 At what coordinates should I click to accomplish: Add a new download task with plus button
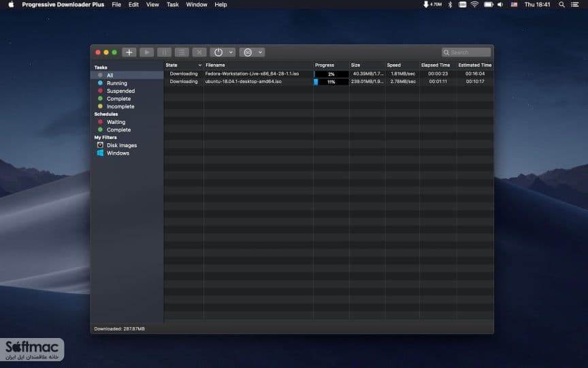click(129, 52)
